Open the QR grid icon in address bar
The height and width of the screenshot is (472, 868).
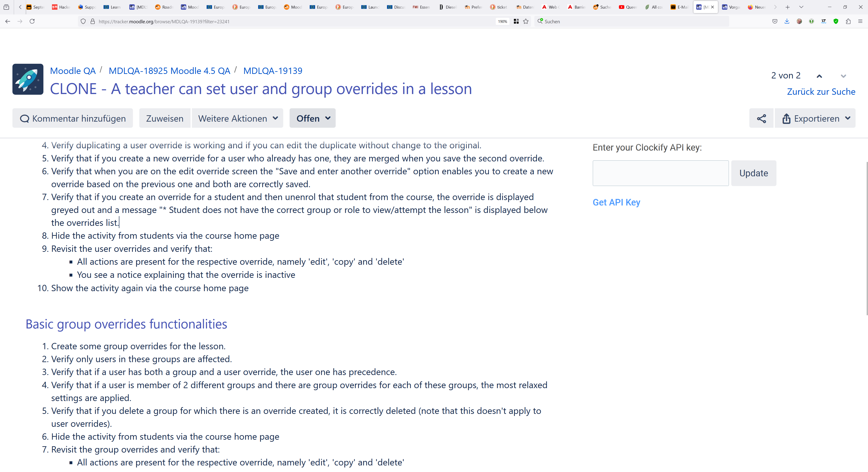pyautogui.click(x=516, y=21)
